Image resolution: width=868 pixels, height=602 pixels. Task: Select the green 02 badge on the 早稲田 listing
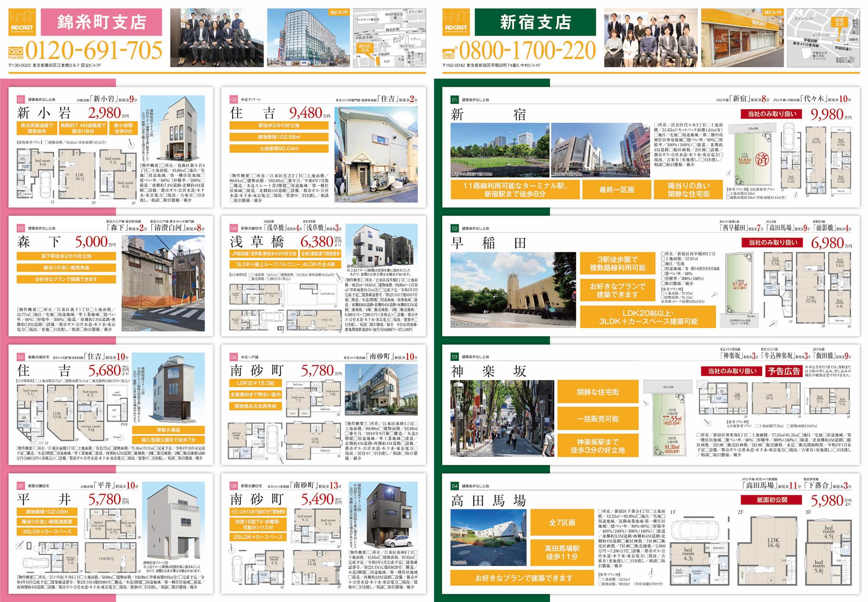tap(454, 228)
